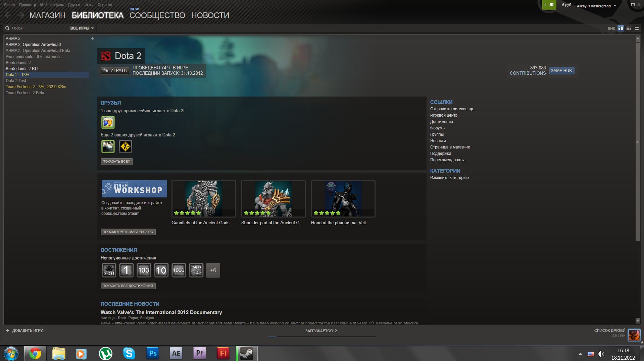Select ARMA 2: Operation Arrowhead Beta

coord(46,51)
